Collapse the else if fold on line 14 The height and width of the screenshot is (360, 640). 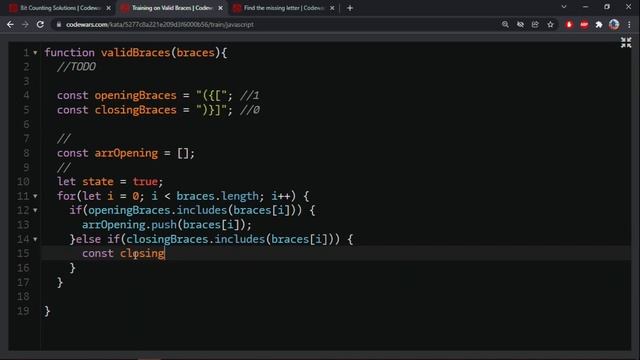click(x=35, y=239)
